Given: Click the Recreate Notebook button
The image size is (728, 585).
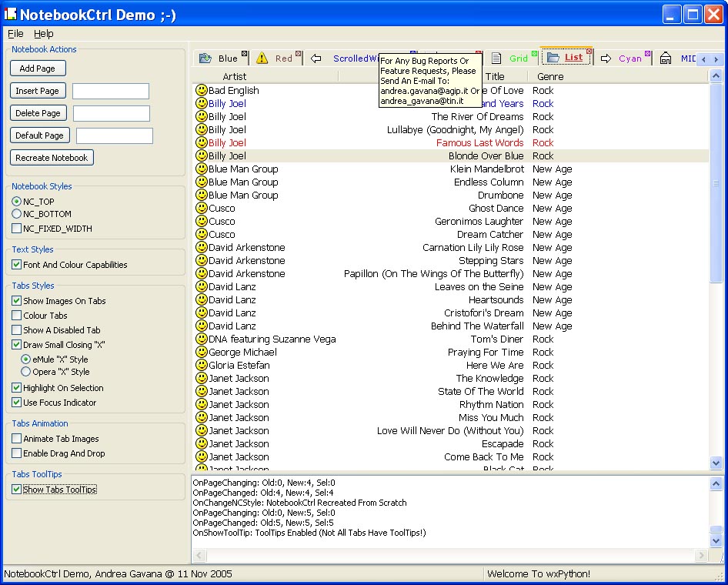Looking at the screenshot, I should pyautogui.click(x=52, y=158).
